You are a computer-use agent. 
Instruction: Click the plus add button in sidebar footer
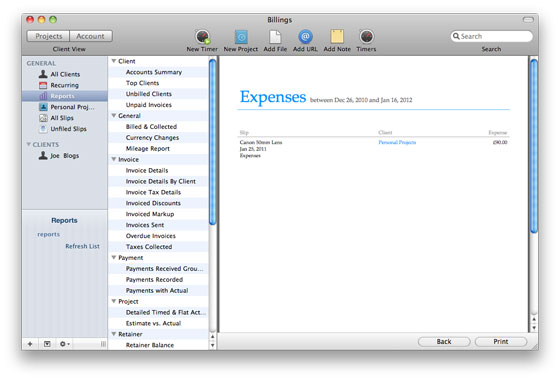coord(30,344)
